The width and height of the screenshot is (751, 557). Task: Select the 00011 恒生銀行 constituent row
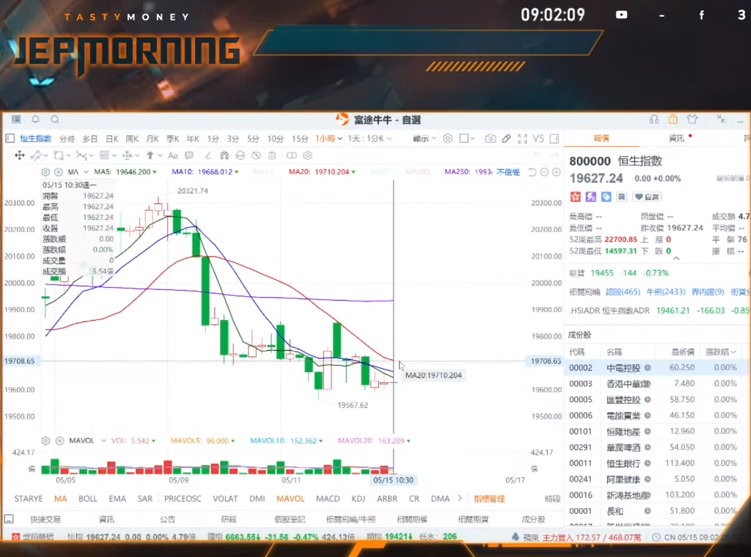tap(656, 463)
